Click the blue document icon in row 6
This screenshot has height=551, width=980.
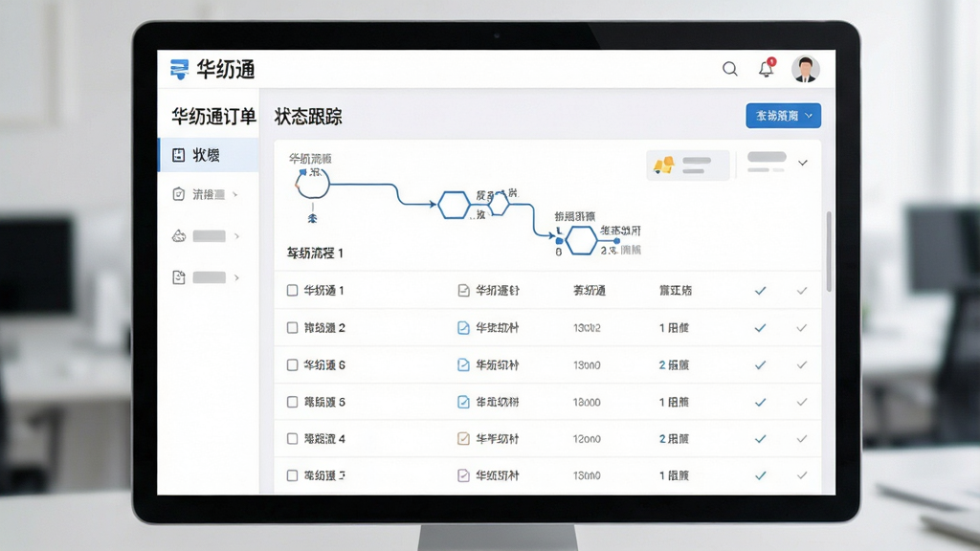(x=463, y=364)
